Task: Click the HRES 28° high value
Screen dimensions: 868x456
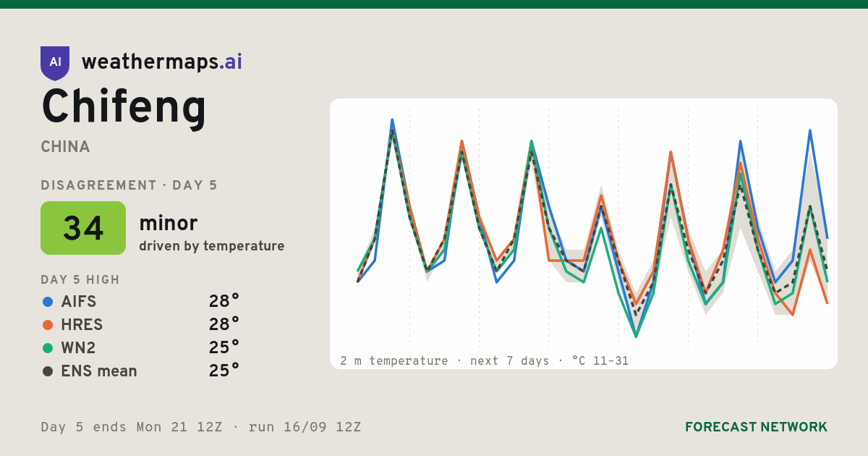Action: 224,325
